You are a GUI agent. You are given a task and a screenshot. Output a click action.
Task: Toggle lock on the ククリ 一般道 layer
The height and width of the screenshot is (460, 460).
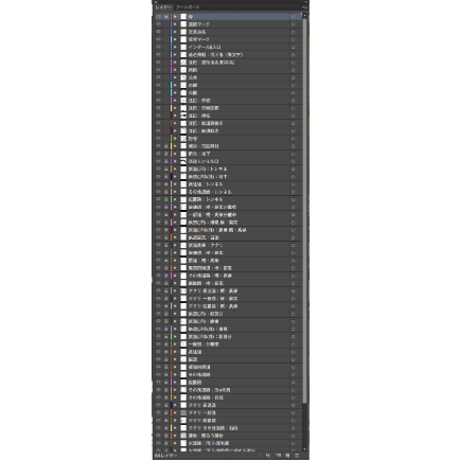pyautogui.click(x=166, y=413)
